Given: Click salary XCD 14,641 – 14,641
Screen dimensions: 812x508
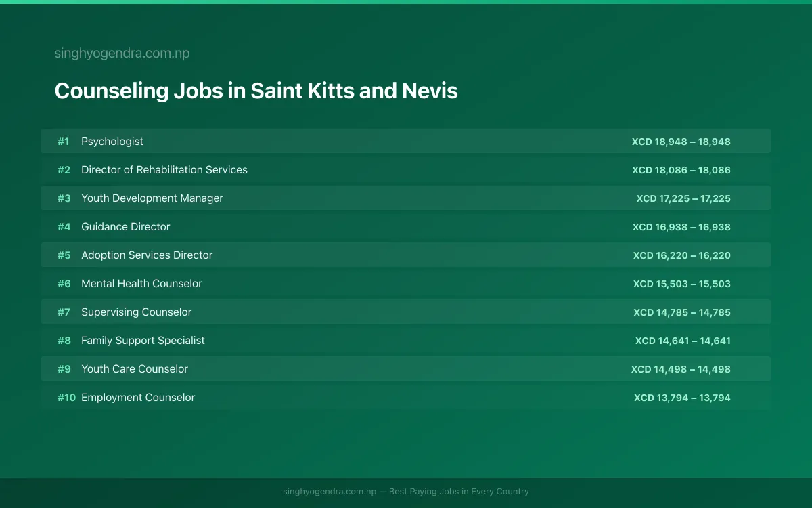Looking at the screenshot, I should point(683,341).
